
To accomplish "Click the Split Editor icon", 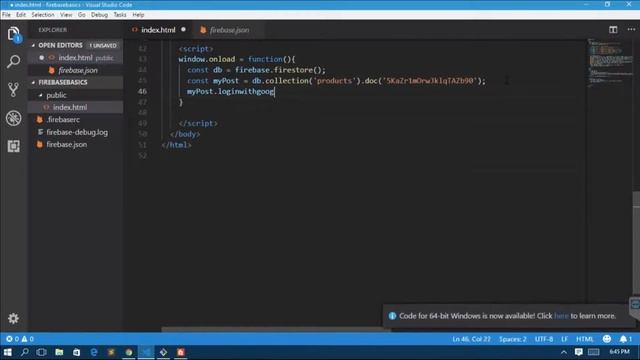I will point(613,30).
